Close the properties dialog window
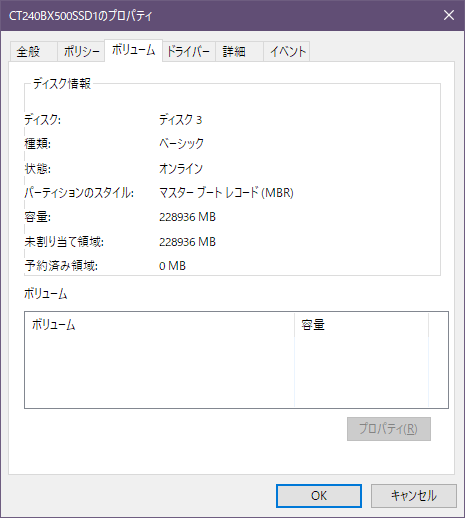Viewport: 465px width, 518px height. (x=449, y=15)
